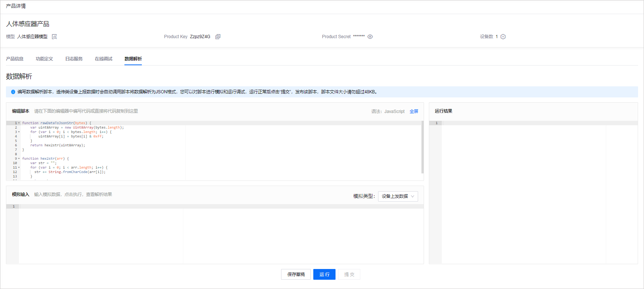
Task: Click the 'uint8Array[i] = bytes[i] & 0xff;' line
Action: point(71,136)
